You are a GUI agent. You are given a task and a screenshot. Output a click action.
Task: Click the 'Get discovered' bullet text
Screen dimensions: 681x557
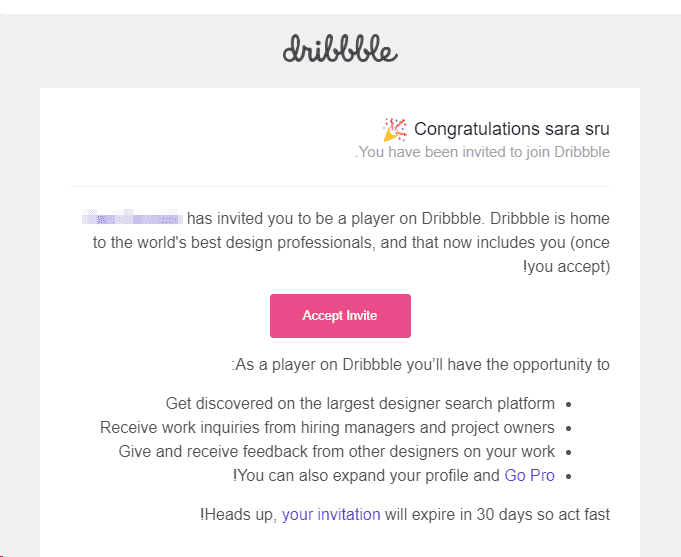point(360,404)
